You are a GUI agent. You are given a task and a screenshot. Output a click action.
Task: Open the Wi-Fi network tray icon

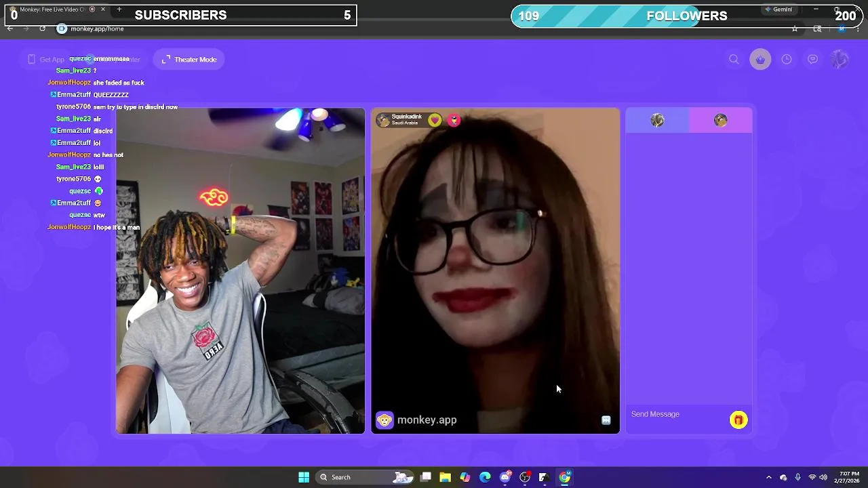[x=812, y=477]
